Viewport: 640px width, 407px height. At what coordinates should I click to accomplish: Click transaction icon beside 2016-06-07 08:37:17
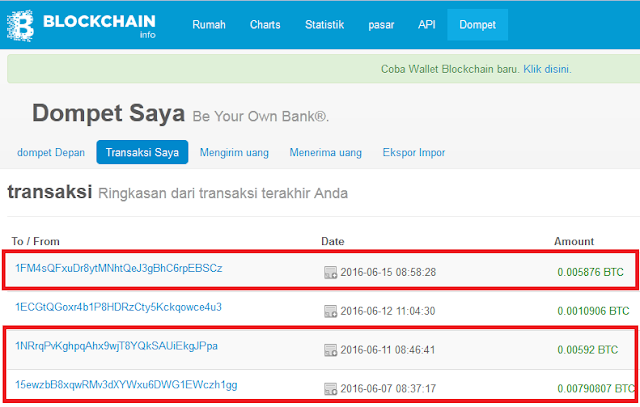(330, 389)
